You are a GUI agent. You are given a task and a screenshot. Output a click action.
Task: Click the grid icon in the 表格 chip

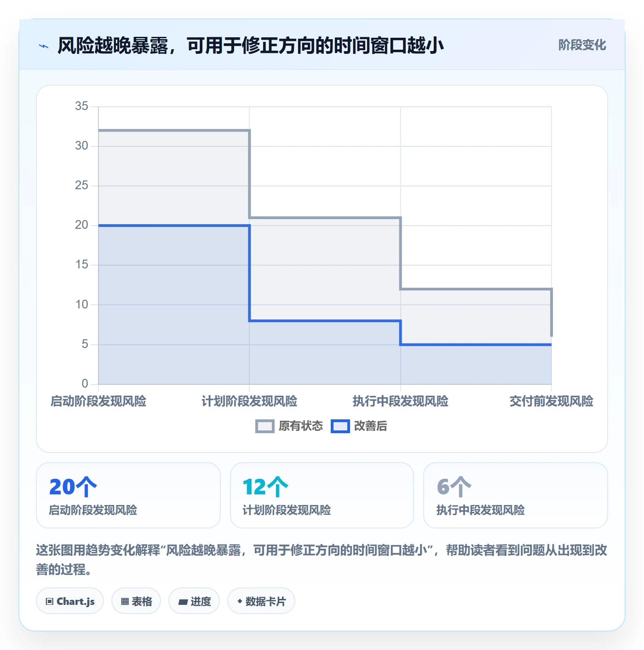[125, 602]
